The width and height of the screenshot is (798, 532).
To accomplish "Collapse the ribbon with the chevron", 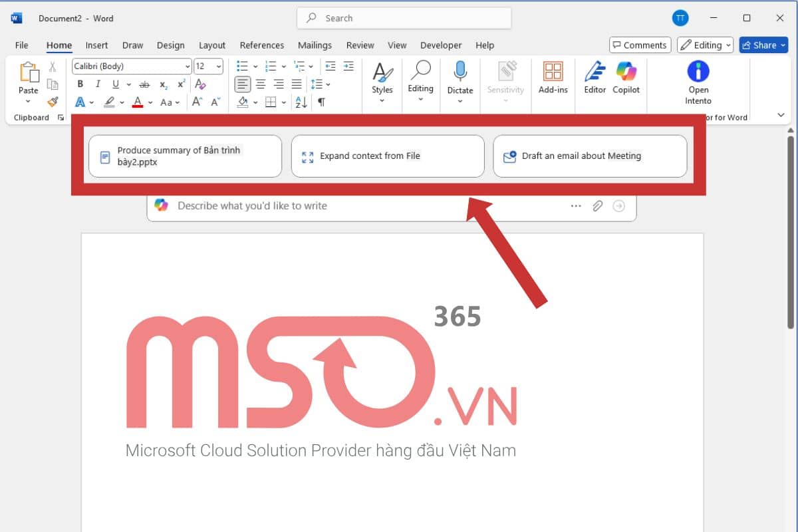I will coord(781,115).
